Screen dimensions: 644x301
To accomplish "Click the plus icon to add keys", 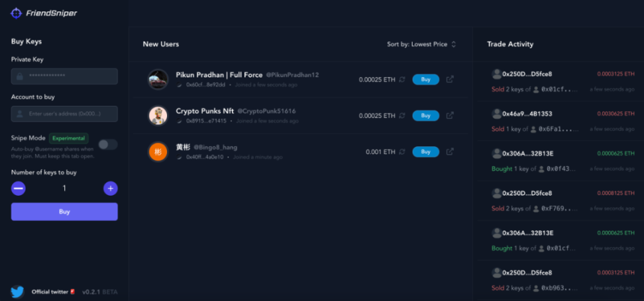I will point(111,189).
